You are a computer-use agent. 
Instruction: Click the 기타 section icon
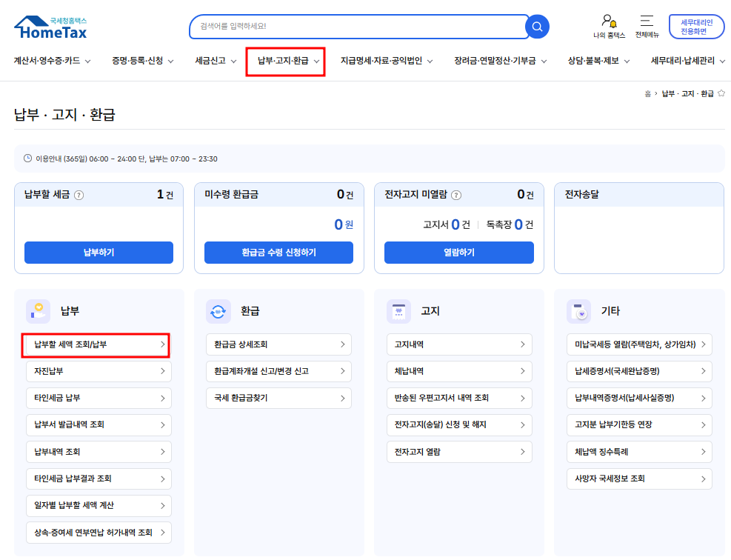pos(578,312)
